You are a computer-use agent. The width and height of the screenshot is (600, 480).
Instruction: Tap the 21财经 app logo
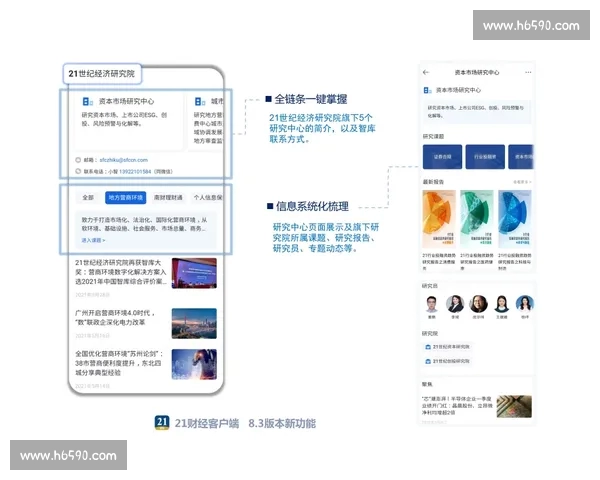162,423
